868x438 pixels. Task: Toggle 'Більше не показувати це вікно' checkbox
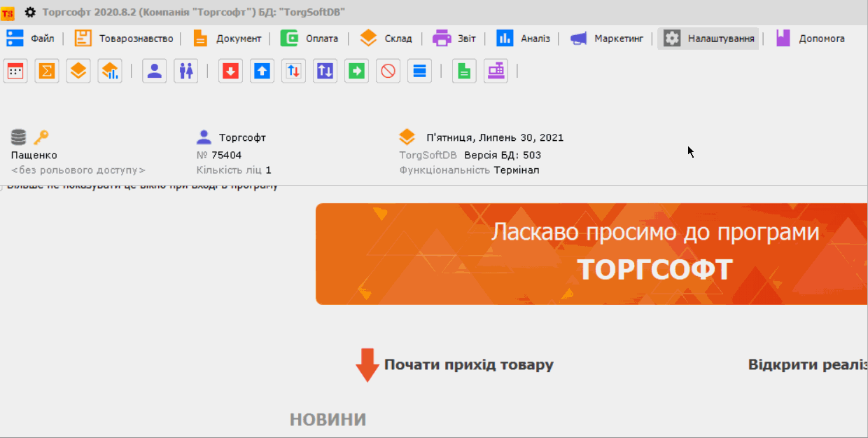[2, 186]
